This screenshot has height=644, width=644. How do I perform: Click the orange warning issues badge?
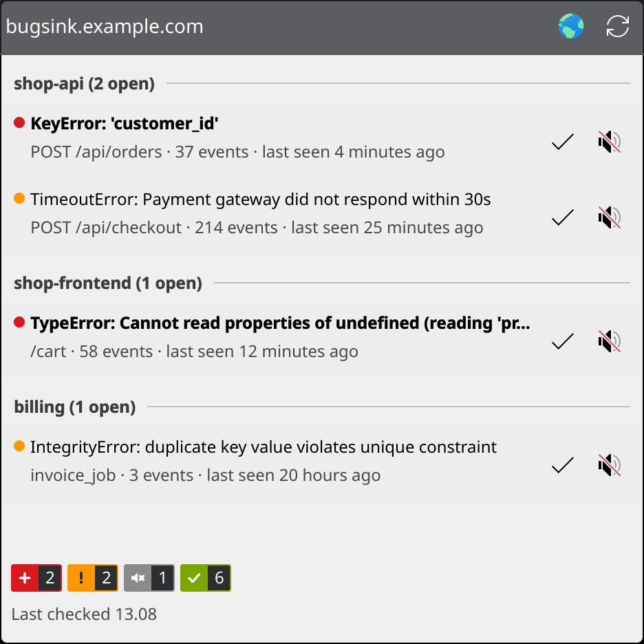(x=93, y=578)
